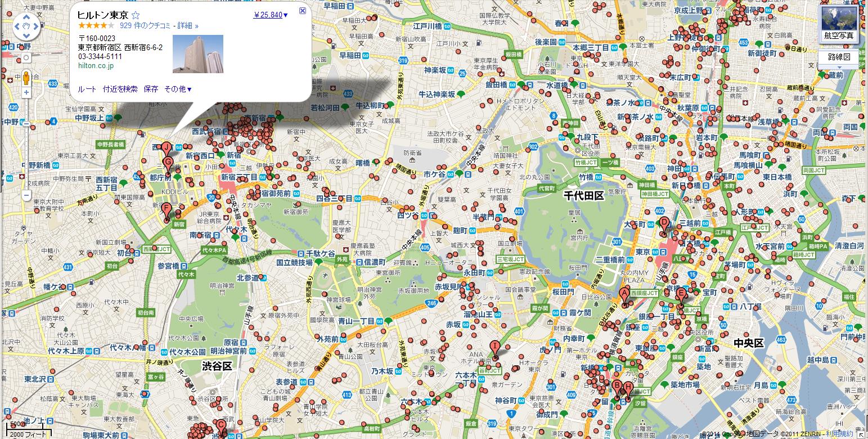
Task: Click the star rating in the info window
Action: pyautogui.click(x=96, y=25)
